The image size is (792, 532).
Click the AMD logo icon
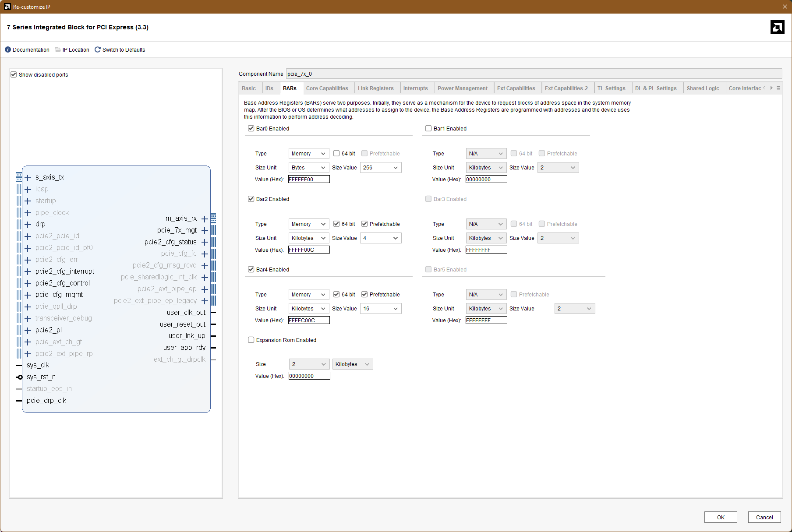pos(778,27)
